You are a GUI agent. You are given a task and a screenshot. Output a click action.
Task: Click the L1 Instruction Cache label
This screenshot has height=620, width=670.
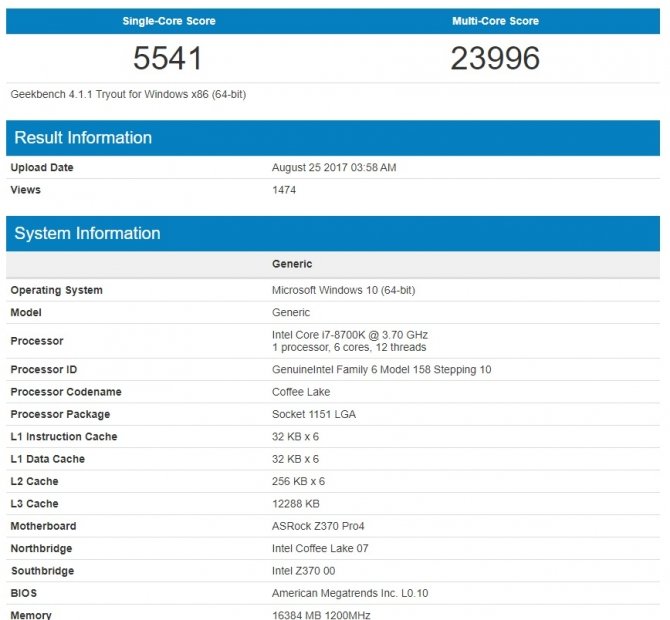click(64, 437)
